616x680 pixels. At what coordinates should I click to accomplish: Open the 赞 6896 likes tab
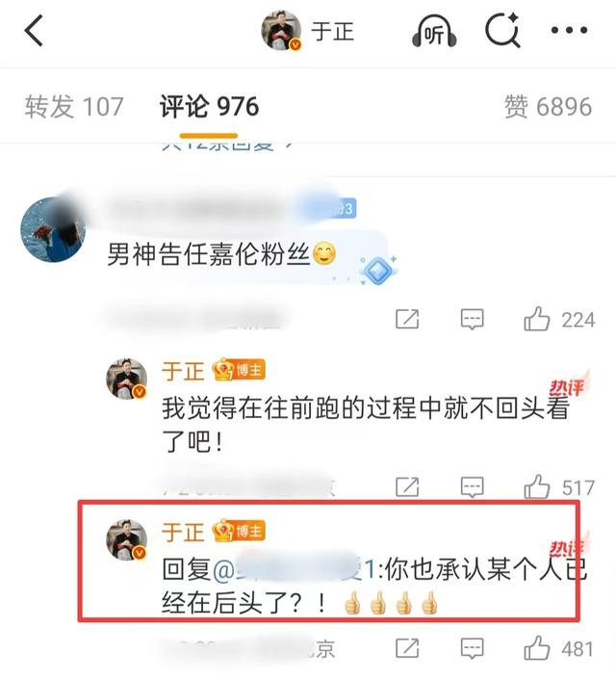pyautogui.click(x=548, y=107)
